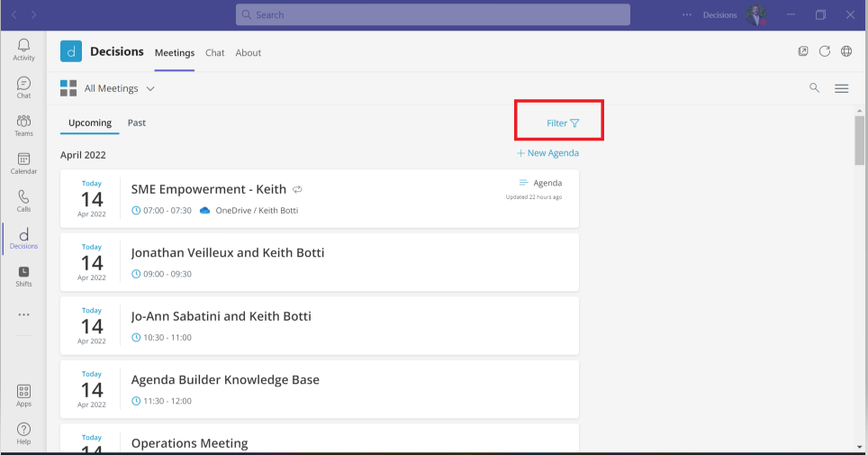
Task: Click the 09:00 - 09:30 time text
Action: pos(167,274)
